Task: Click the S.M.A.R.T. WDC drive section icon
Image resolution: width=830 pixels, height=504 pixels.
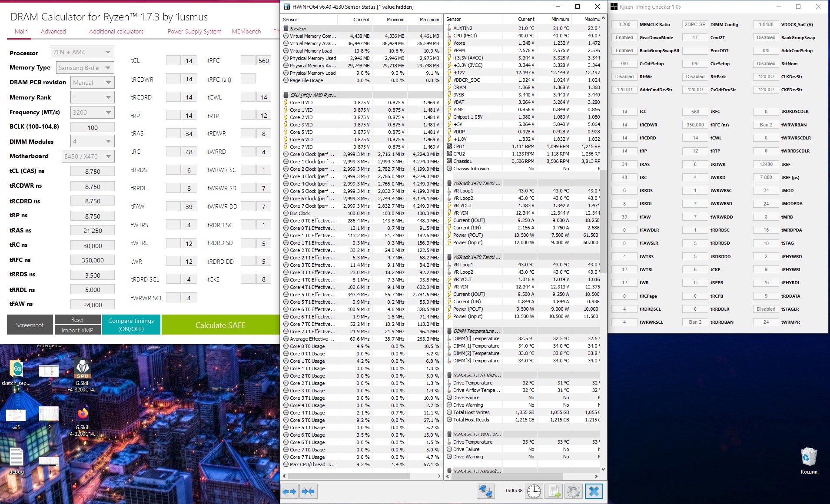Action: point(449,434)
